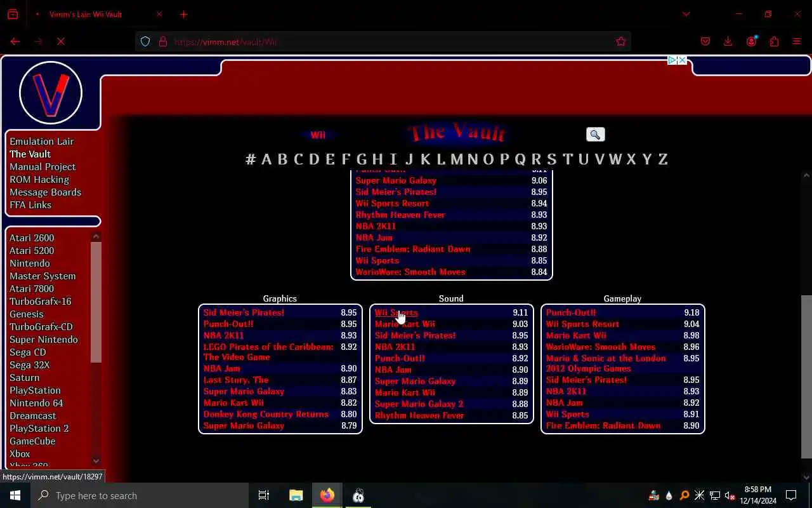
Task: Browse games starting with # symbol
Action: 251,159
